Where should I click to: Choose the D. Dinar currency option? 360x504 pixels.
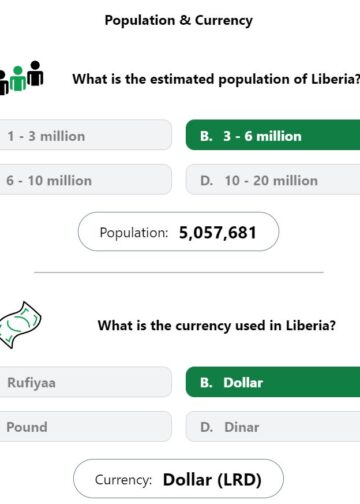(x=273, y=426)
